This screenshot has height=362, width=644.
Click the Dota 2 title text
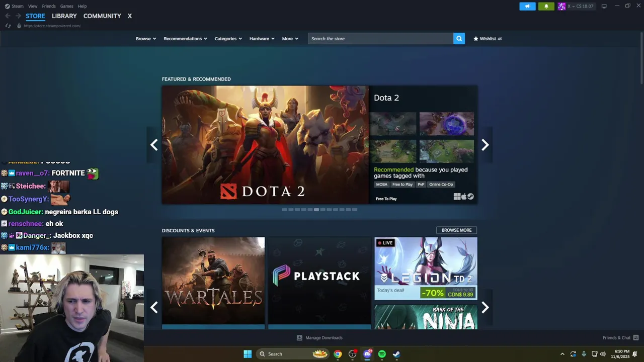point(386,98)
